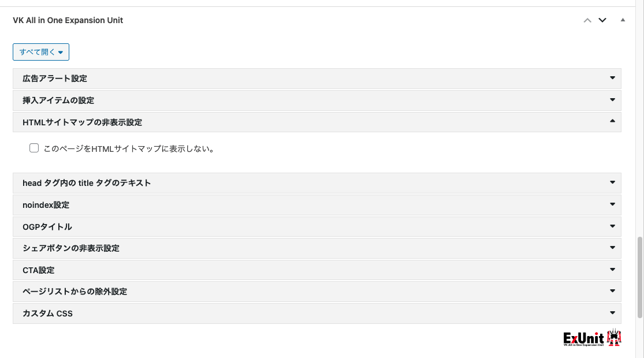Click the page vertical scrollbar thumb
The height and width of the screenshot is (358, 644).
tap(639, 277)
